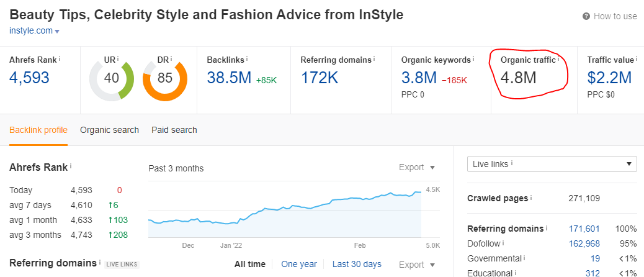This screenshot has width=644, height=277.
Task: Click the UR 40 donut chart
Action: (x=112, y=78)
